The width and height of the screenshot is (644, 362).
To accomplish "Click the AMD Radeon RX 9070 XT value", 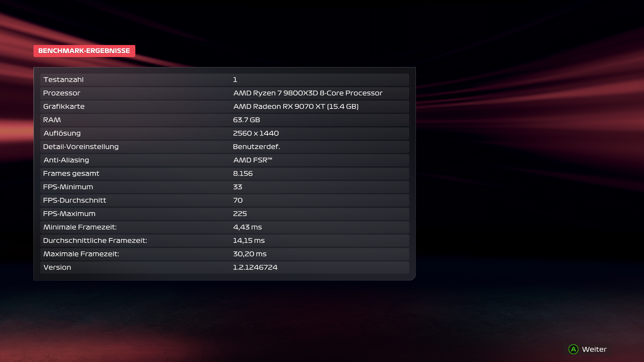I will [296, 107].
